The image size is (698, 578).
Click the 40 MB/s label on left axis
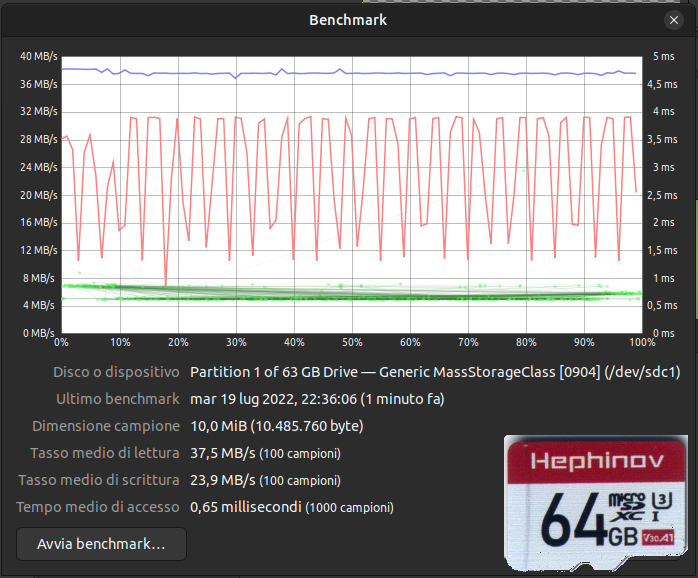click(x=37, y=56)
